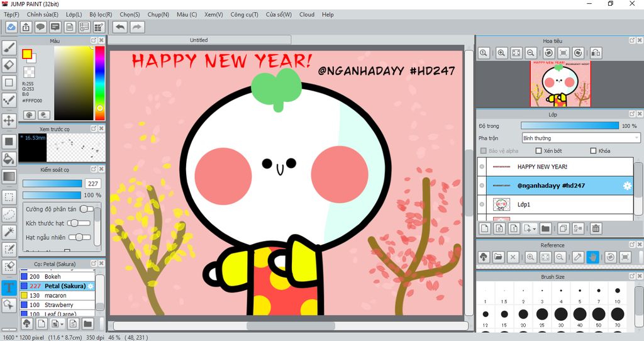
Task: Choose the macaron brush
Action: 57,296
